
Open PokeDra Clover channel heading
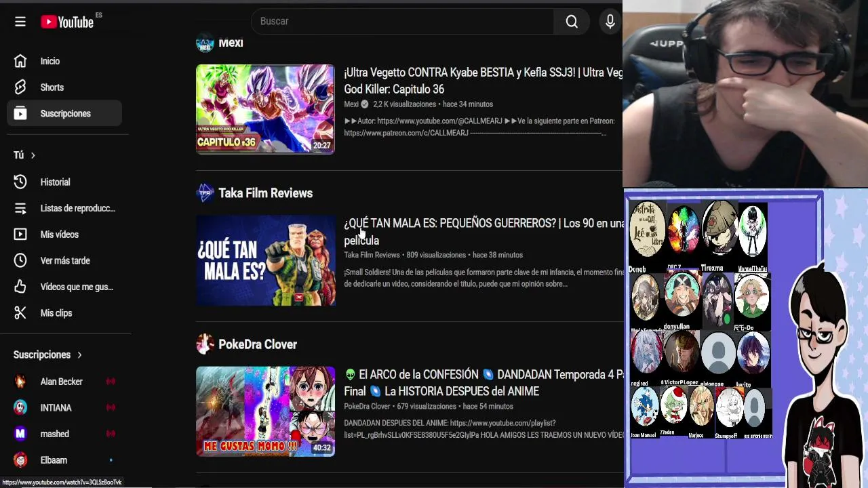[x=258, y=344]
